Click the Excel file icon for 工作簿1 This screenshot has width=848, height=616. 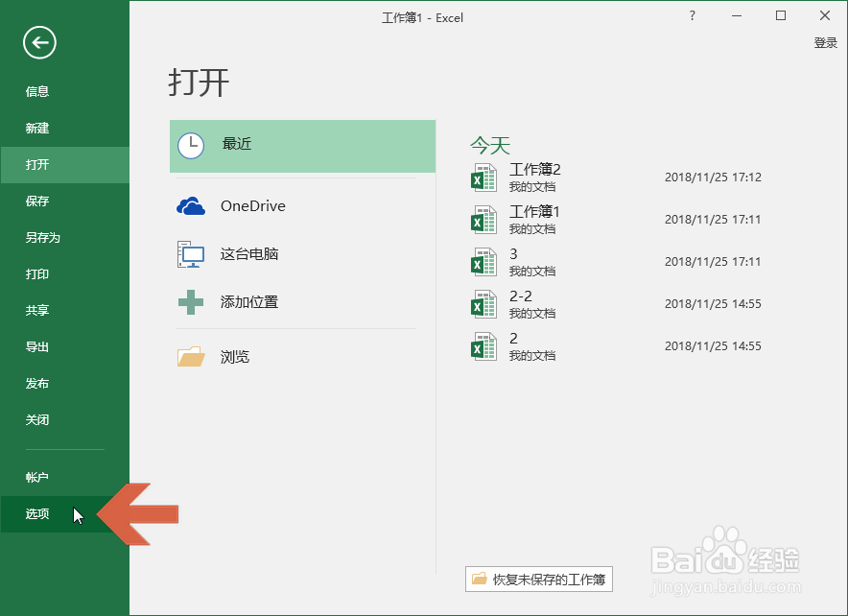[483, 220]
